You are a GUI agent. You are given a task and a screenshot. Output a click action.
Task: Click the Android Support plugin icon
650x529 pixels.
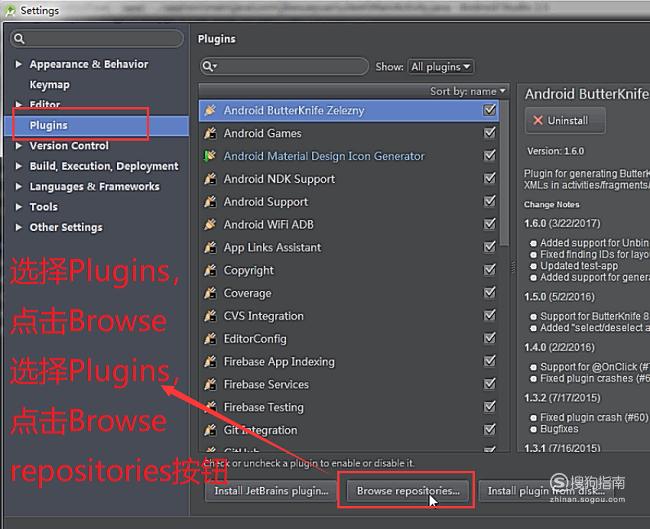tap(211, 201)
